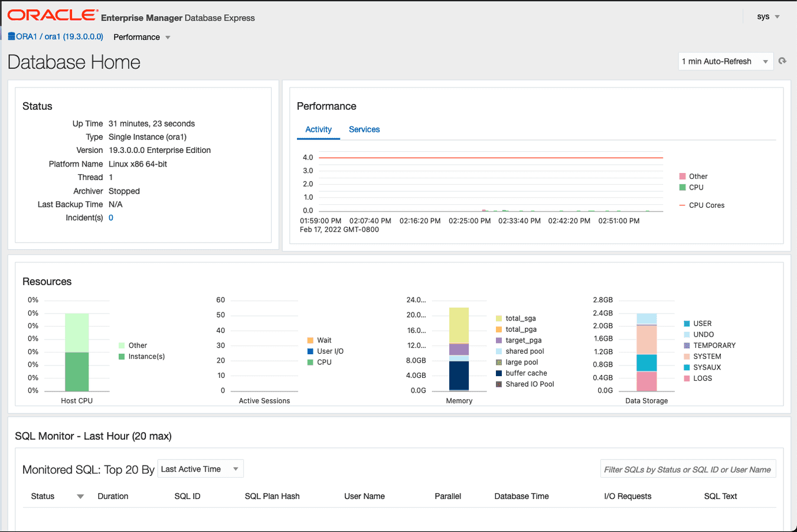Click the Database Time column header
797x532 pixels.
coord(521,497)
